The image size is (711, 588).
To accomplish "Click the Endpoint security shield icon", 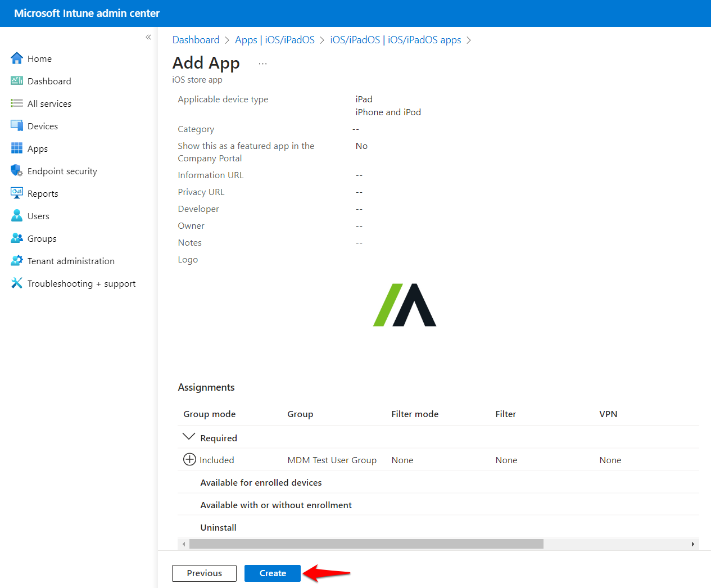I will 17,170.
